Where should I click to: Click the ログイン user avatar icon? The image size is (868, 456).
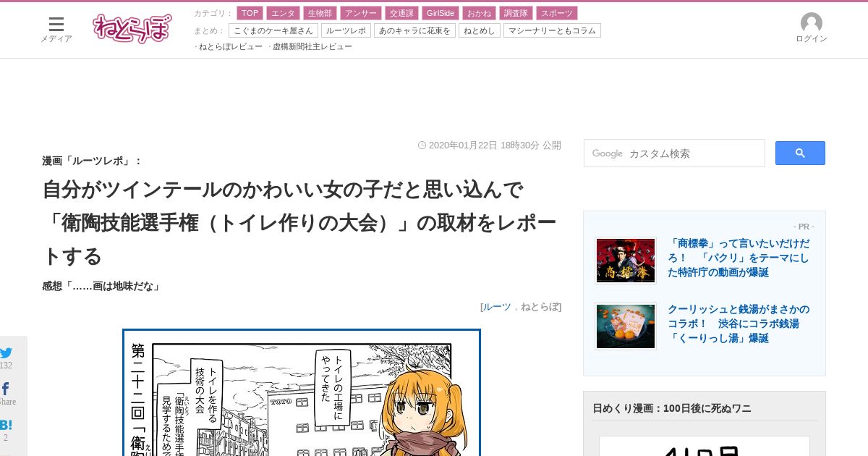812,23
